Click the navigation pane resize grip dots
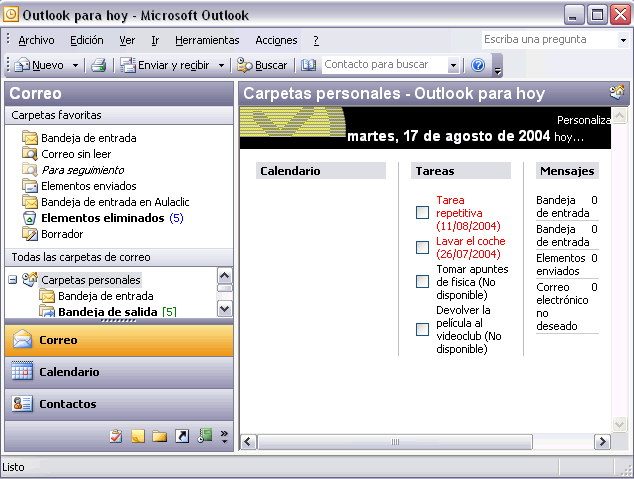This screenshot has height=479, width=634. (118, 321)
